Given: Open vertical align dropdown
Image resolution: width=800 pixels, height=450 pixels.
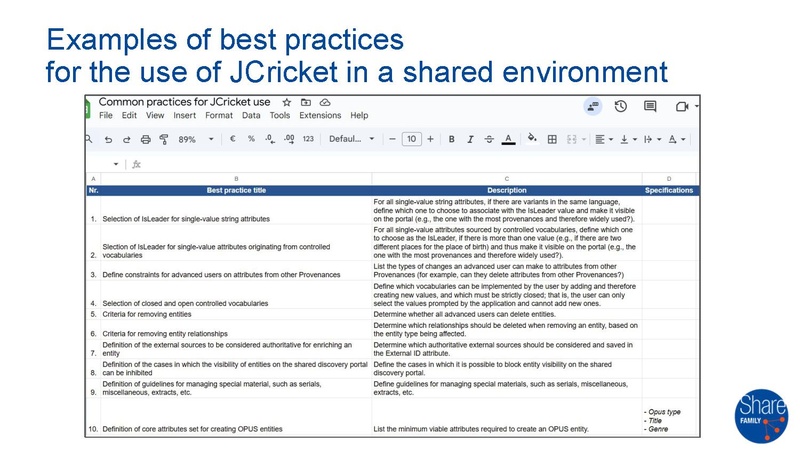Looking at the screenshot, I should (628, 139).
